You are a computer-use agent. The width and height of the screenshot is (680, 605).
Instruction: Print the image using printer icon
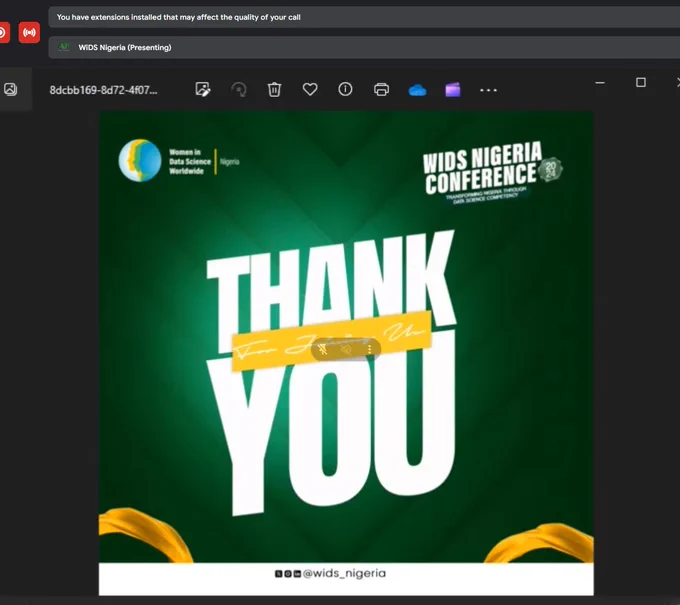tap(381, 89)
